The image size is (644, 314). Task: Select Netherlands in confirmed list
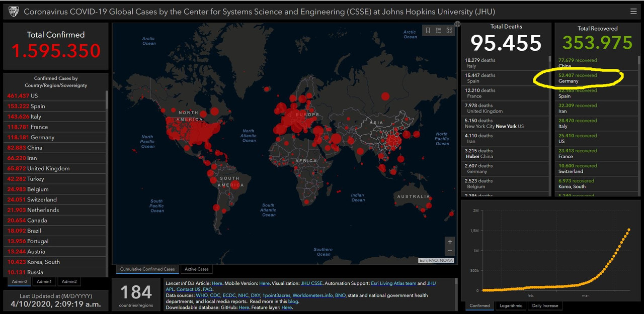click(x=55, y=210)
